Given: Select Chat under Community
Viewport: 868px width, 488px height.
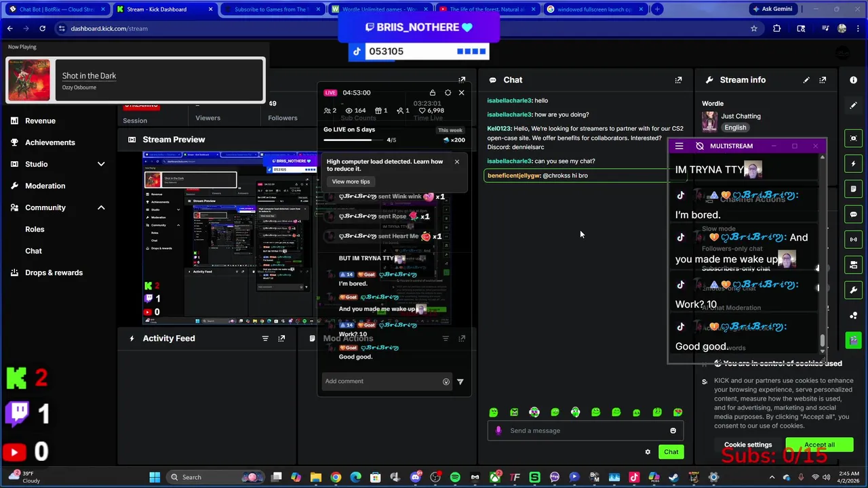Looking at the screenshot, I should (33, 251).
